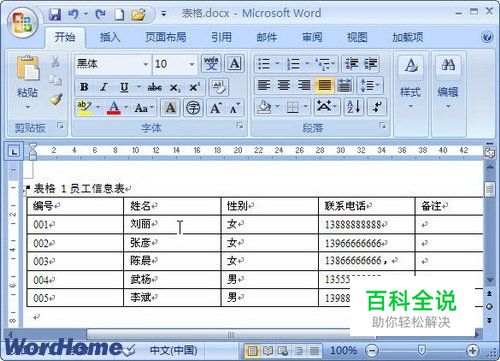Open the 开始 ribbon tab
This screenshot has height=361, width=500.
pyautogui.click(x=65, y=37)
